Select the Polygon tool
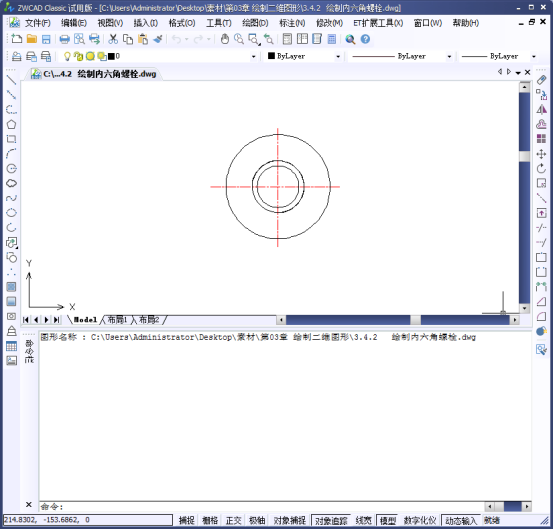The image size is (554, 529). (11, 124)
